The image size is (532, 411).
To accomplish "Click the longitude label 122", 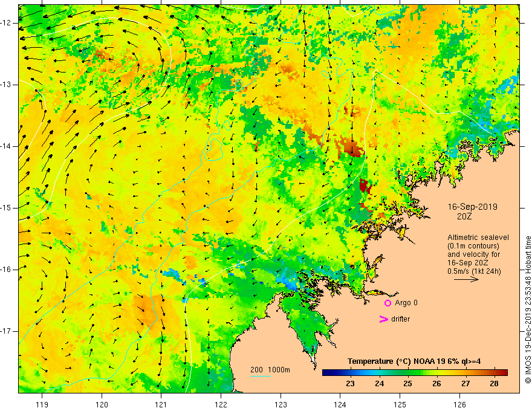I will click(221, 404).
